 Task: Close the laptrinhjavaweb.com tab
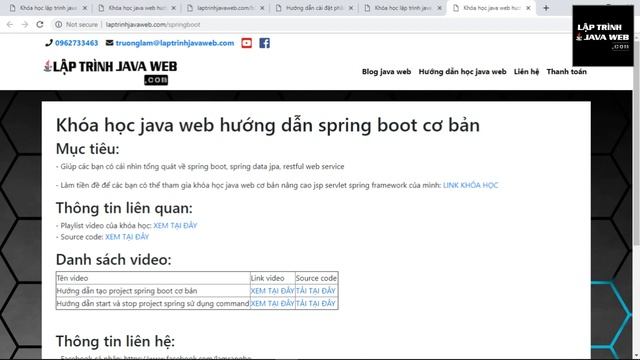(x=262, y=8)
